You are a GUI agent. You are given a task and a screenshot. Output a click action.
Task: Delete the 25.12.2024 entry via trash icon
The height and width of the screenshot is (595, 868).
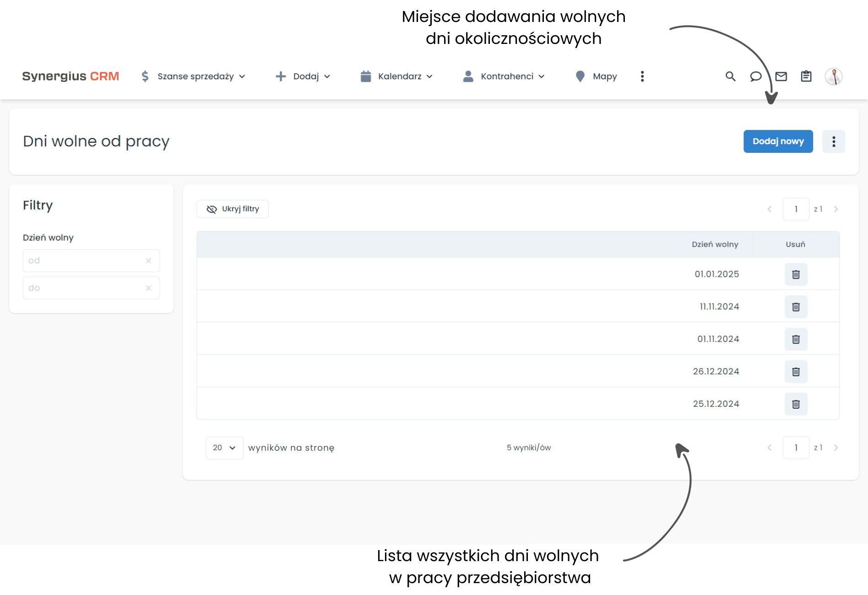796,404
